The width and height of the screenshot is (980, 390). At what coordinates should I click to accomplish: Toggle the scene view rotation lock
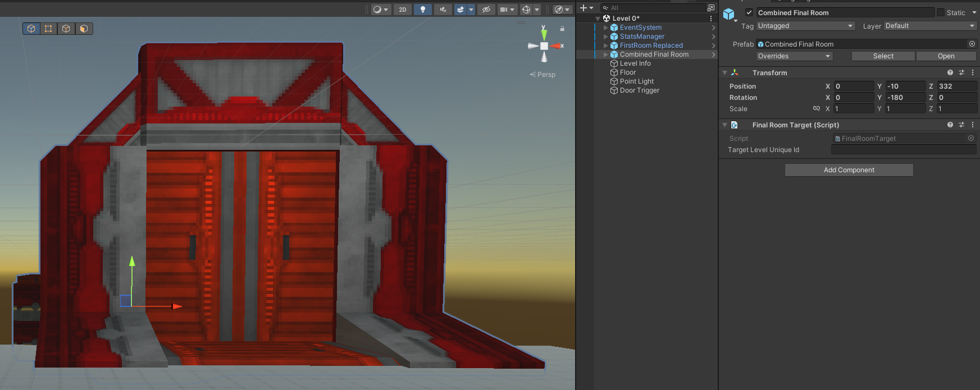pyautogui.click(x=562, y=28)
